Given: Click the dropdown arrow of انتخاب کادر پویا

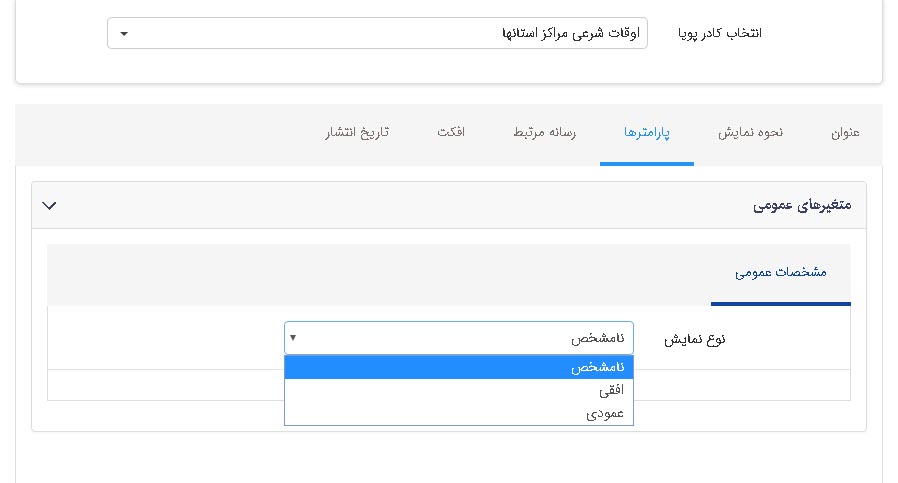Looking at the screenshot, I should tap(123, 33).
